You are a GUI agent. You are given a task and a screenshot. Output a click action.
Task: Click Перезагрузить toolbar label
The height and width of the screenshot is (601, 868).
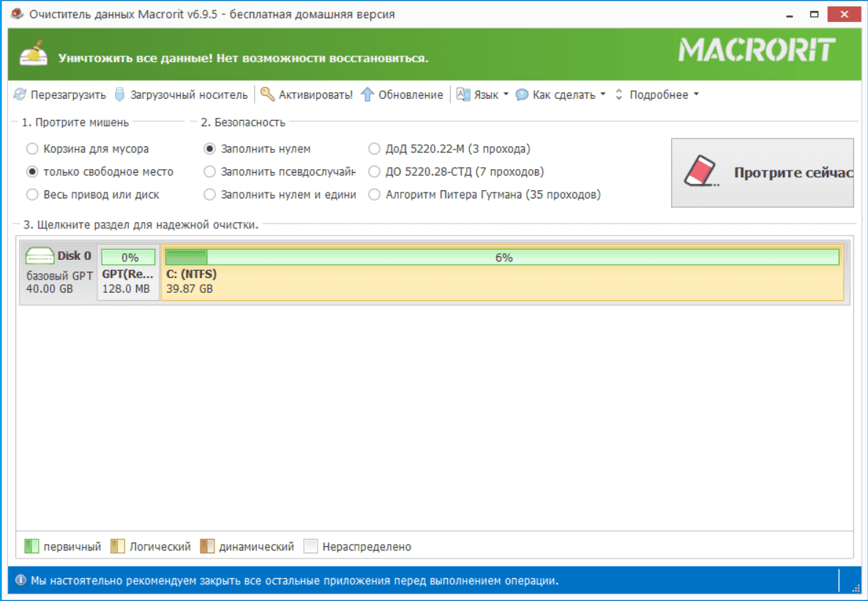[x=68, y=95]
